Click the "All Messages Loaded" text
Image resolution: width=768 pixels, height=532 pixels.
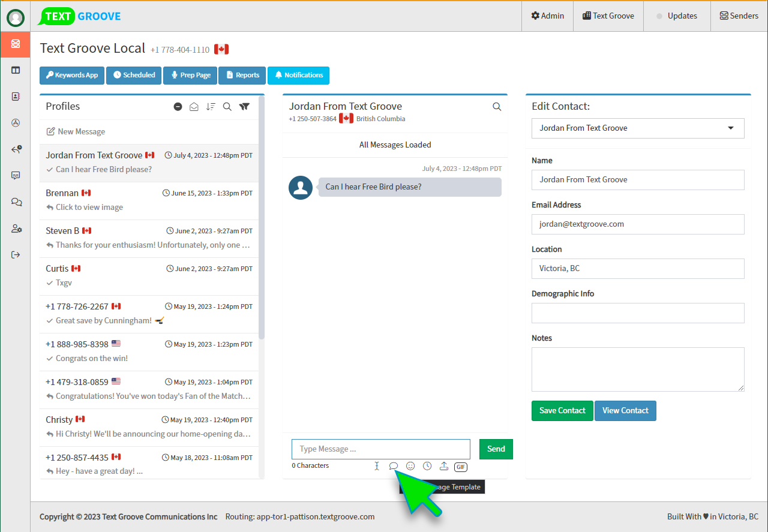[395, 145]
